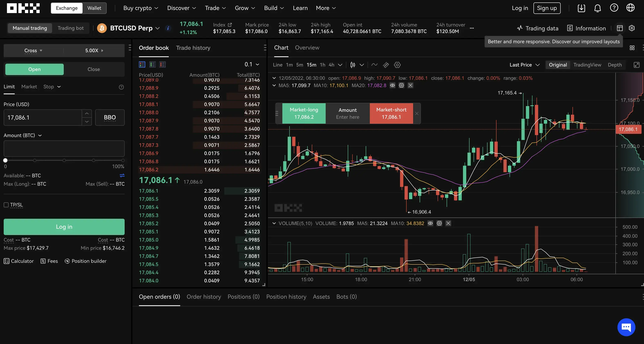Open the indicators wave icon
The width and height of the screenshot is (644, 344).
[374, 65]
